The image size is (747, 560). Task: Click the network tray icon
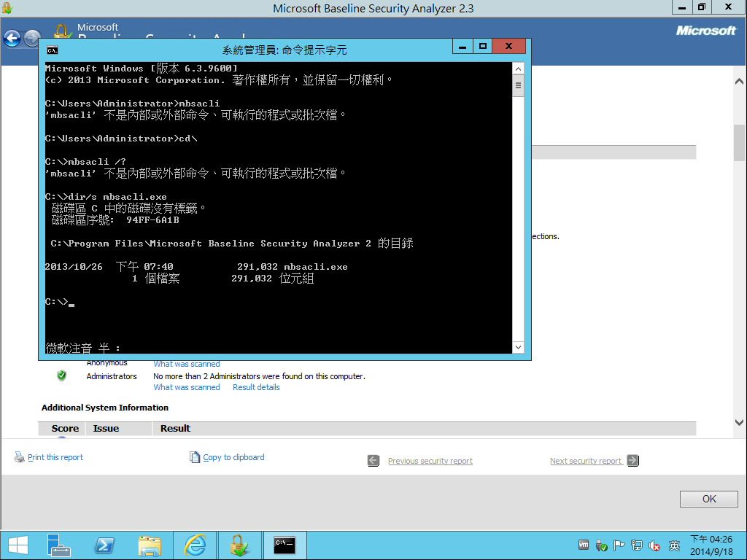pos(636,545)
